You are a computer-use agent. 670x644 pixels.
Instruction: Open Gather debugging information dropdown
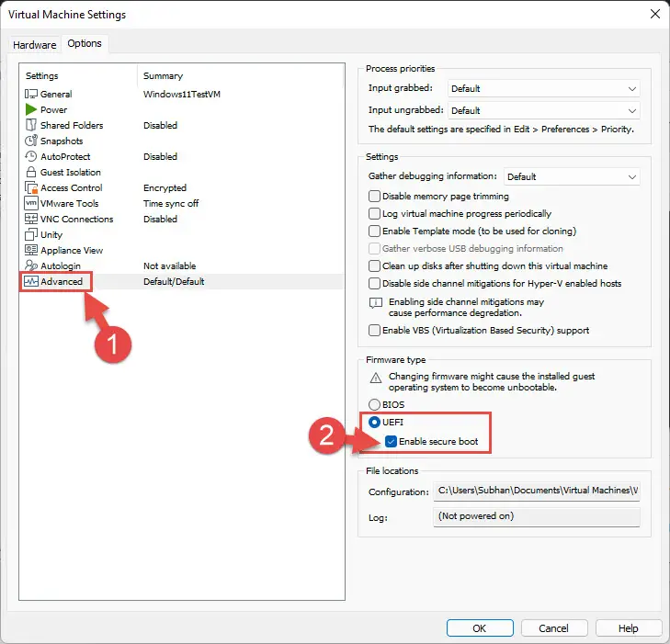point(572,176)
